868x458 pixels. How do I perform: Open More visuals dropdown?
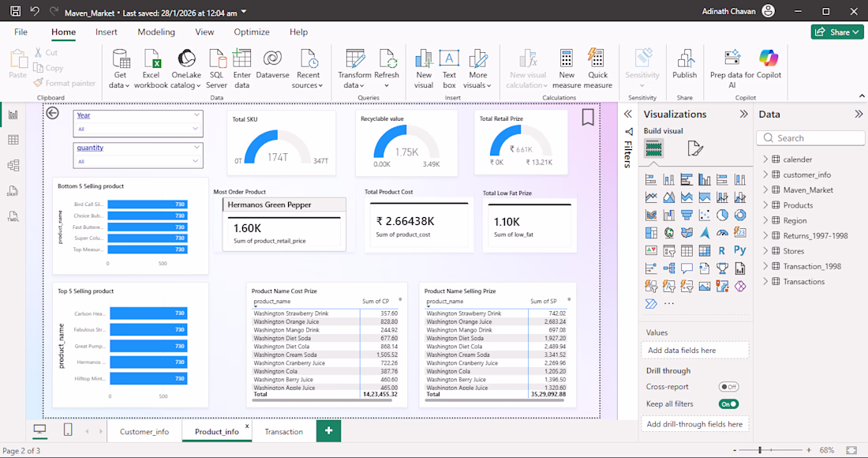(477, 69)
